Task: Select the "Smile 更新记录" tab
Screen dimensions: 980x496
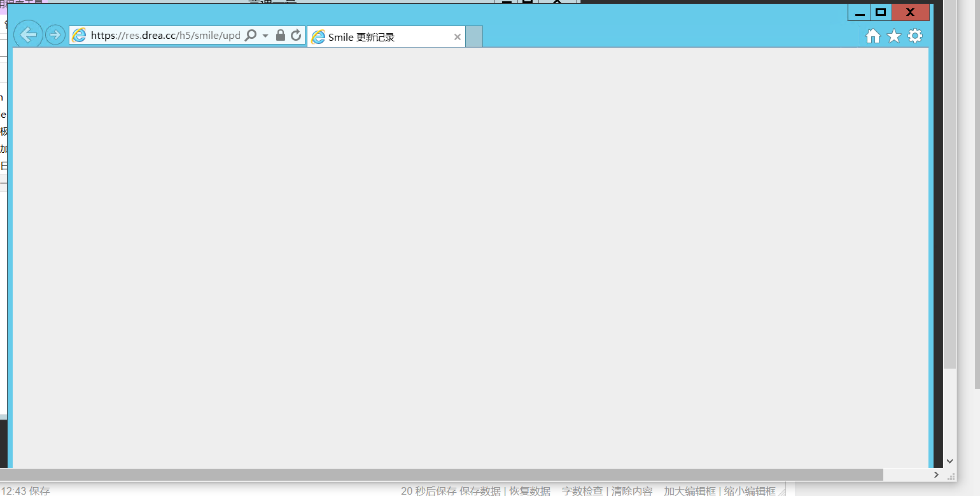Action: [382, 37]
